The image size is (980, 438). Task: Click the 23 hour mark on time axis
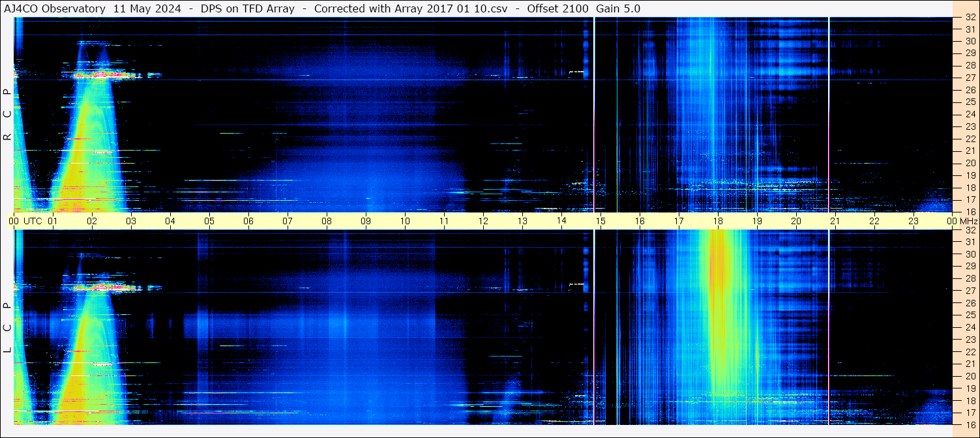coord(913,221)
